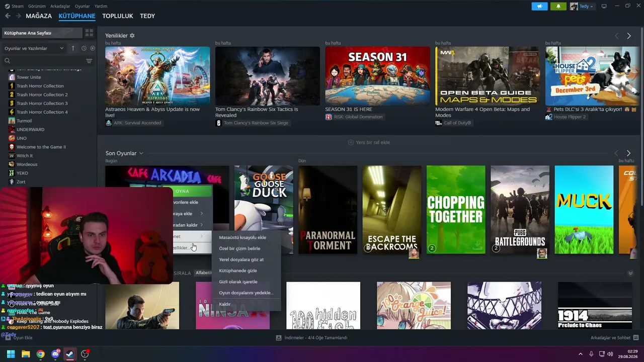Show hidden icons in the system tray

580,353
